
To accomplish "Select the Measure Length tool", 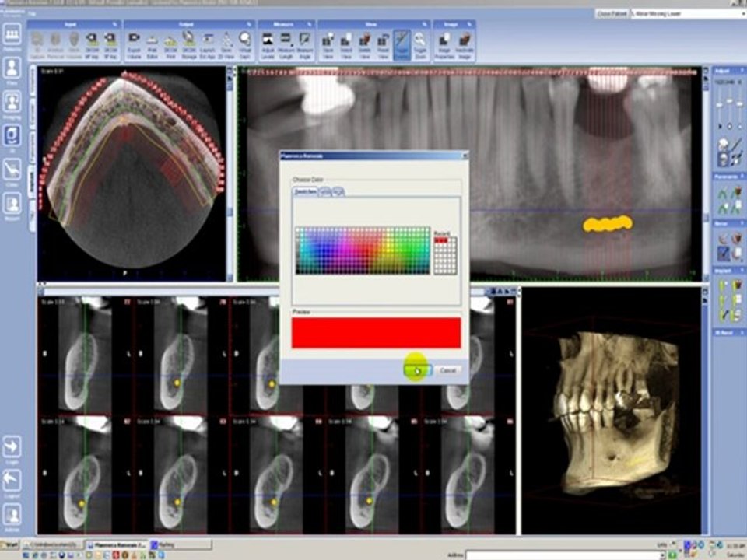I will point(286,46).
